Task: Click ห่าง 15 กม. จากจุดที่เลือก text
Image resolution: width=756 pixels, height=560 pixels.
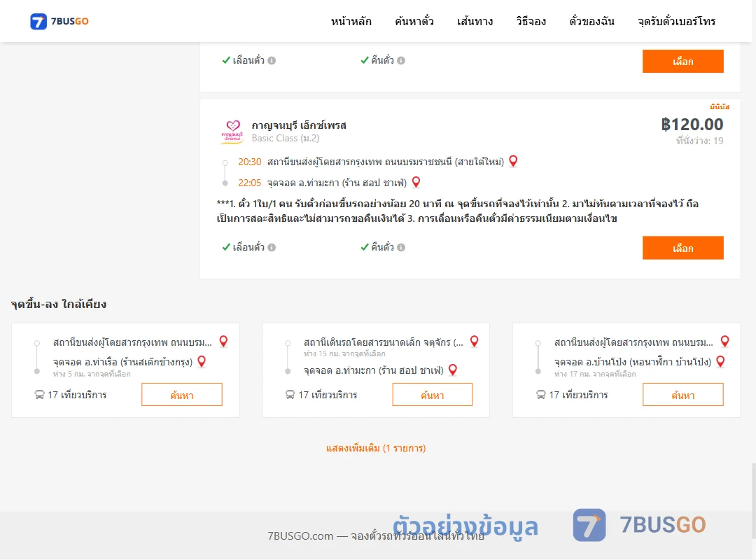Action: pos(344,353)
